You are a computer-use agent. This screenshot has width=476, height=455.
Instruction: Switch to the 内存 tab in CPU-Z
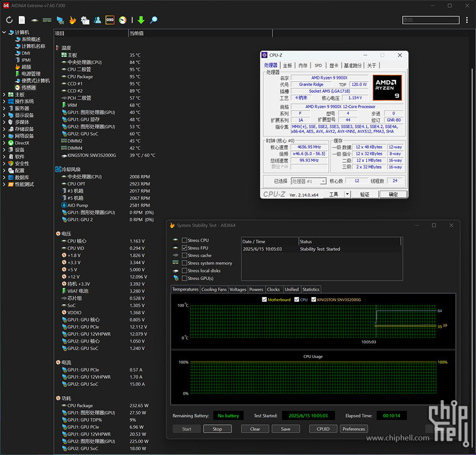point(303,66)
